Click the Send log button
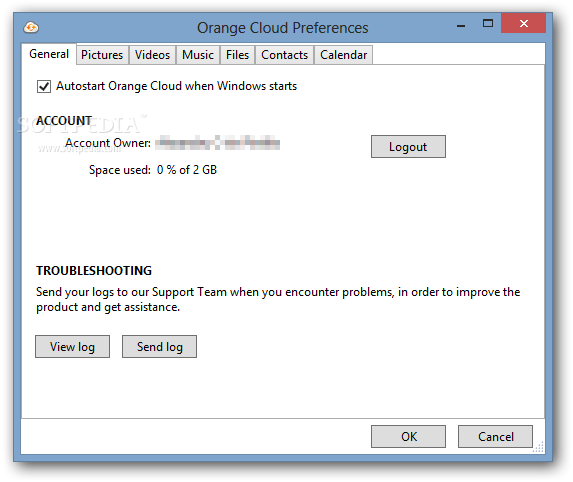573x482 pixels. click(159, 346)
